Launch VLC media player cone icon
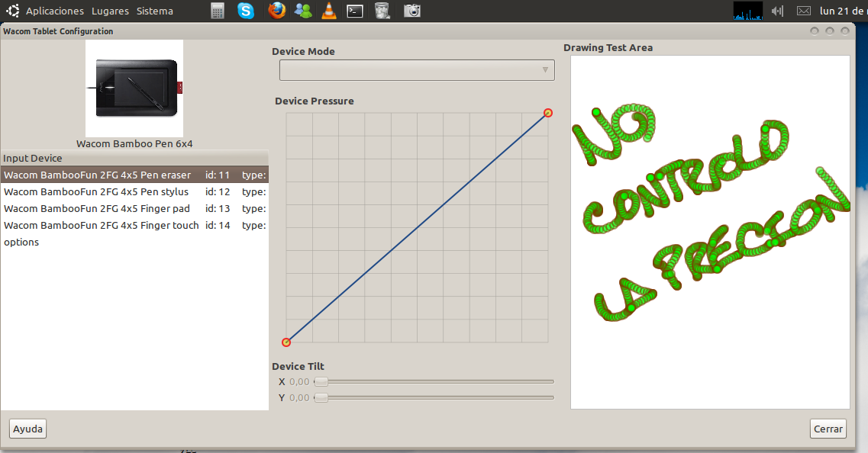868x453 pixels. coord(329,11)
